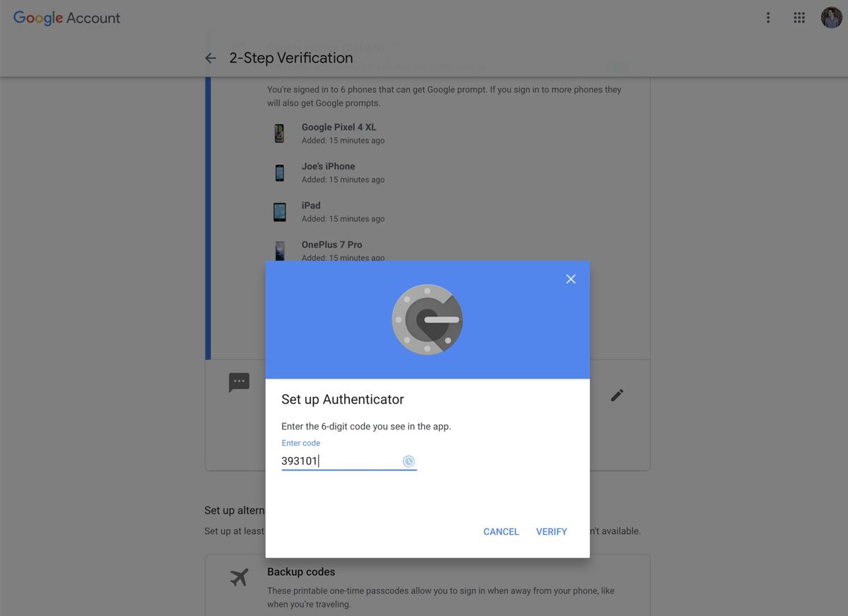Click the Google Pixel 4 XL phone icon
Viewport: 848px width, 616px height.
[279, 133]
